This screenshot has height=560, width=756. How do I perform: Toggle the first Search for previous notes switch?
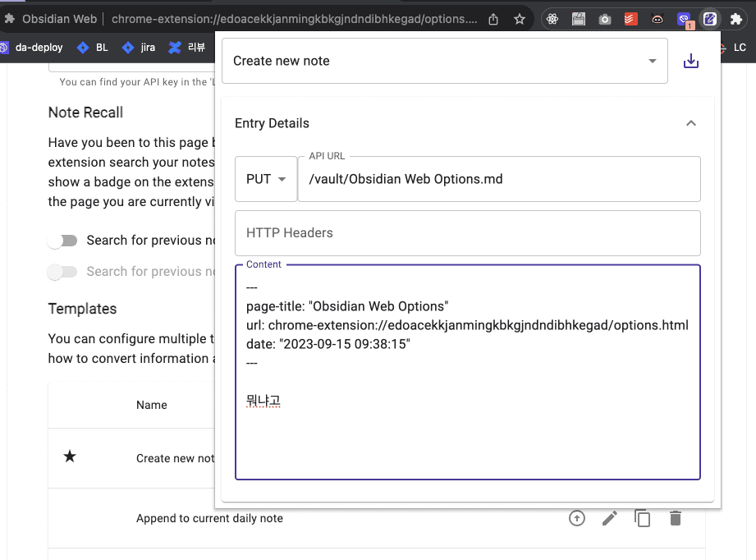[x=62, y=241]
